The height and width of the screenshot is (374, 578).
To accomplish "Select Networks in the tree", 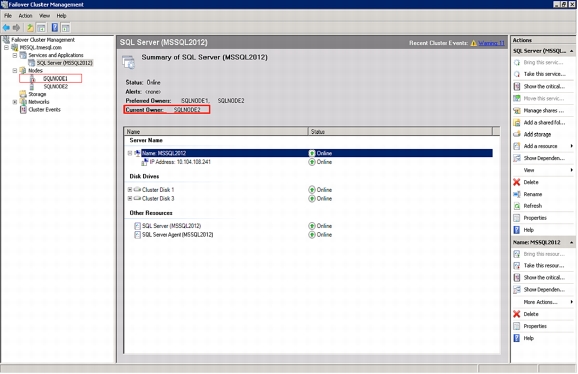I will point(39,102).
